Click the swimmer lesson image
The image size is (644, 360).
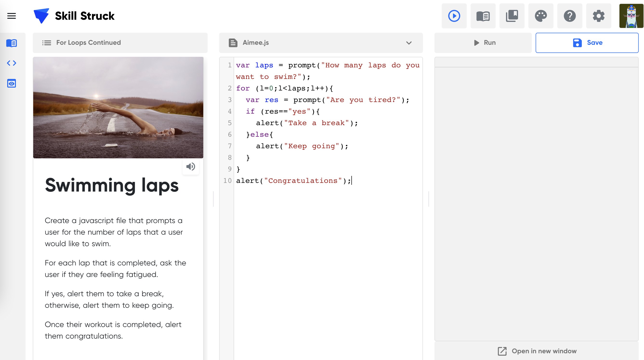click(x=118, y=107)
